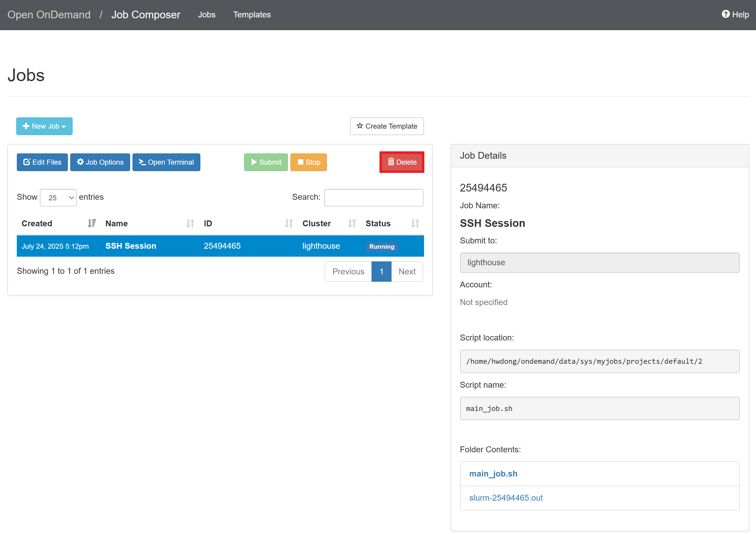Open the main_job.sh file link

(x=493, y=474)
